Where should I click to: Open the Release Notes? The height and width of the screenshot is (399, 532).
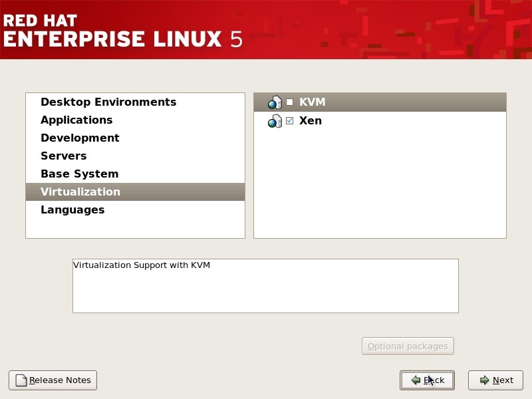53,380
